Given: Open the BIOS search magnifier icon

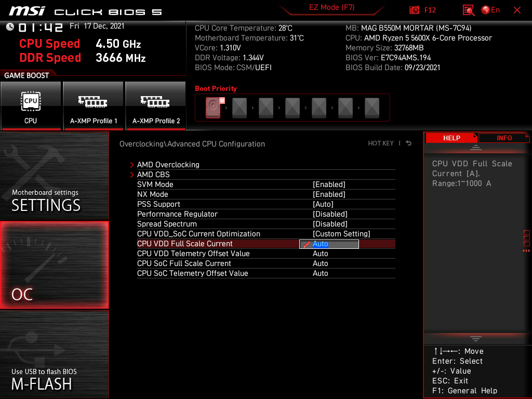Looking at the screenshot, I should [469, 10].
